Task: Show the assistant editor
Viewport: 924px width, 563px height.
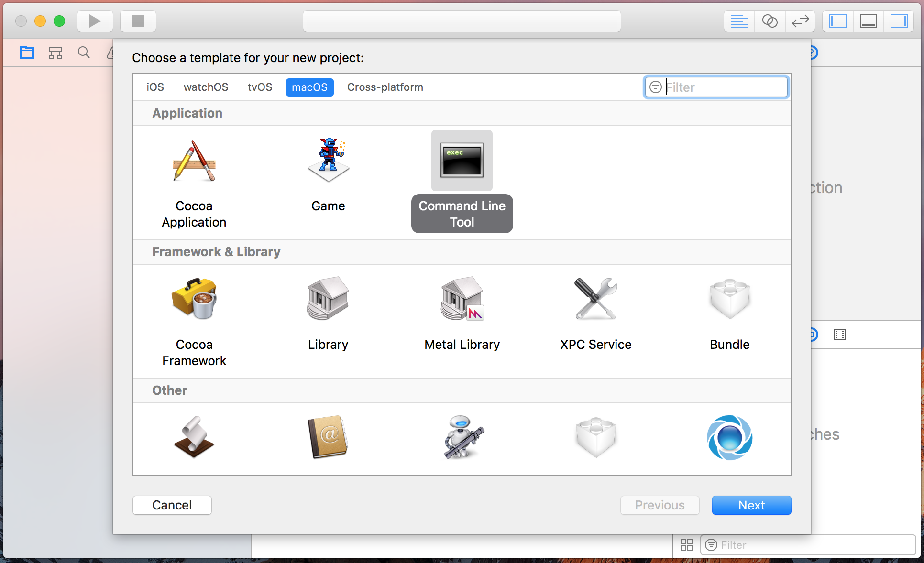Action: pos(770,21)
